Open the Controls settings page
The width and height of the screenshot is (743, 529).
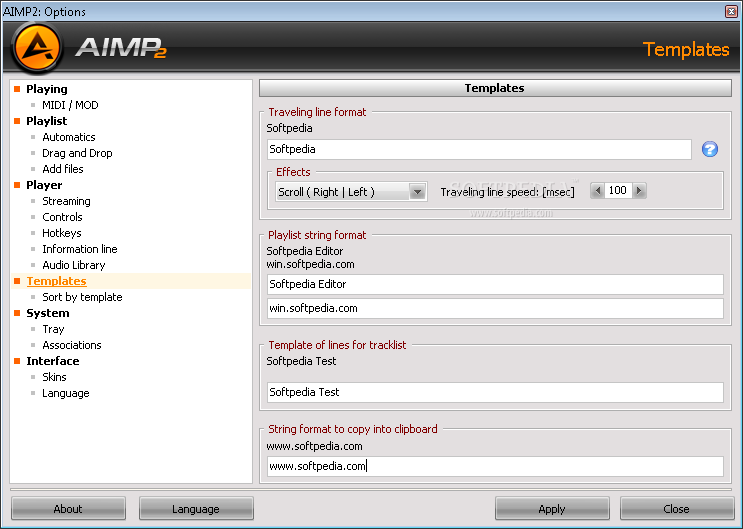coord(62,217)
